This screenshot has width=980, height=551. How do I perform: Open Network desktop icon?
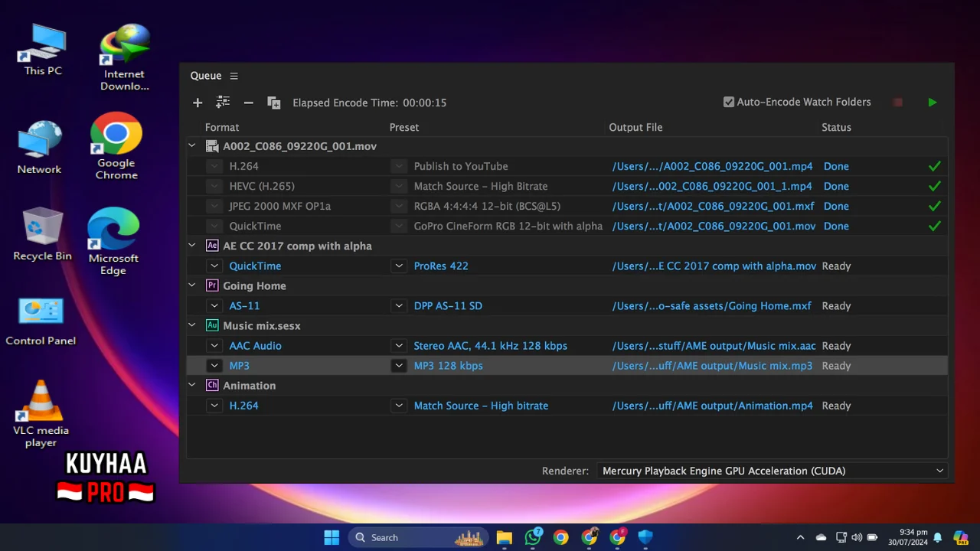point(40,148)
